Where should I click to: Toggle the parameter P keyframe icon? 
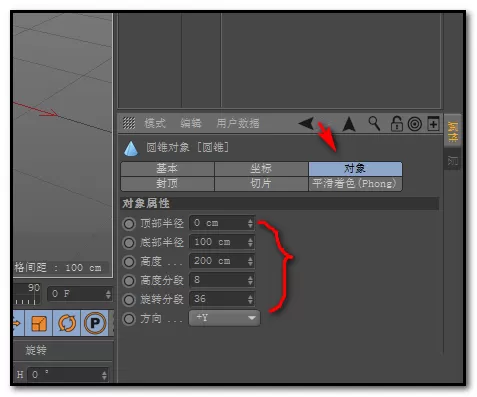click(95, 323)
